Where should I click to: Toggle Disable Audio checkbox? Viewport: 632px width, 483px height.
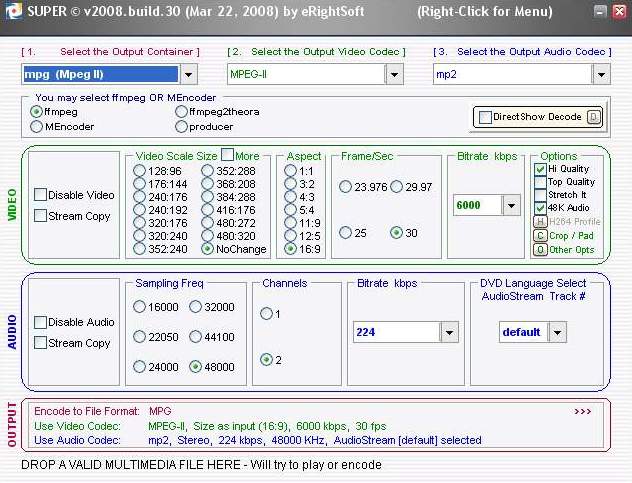click(x=40, y=322)
